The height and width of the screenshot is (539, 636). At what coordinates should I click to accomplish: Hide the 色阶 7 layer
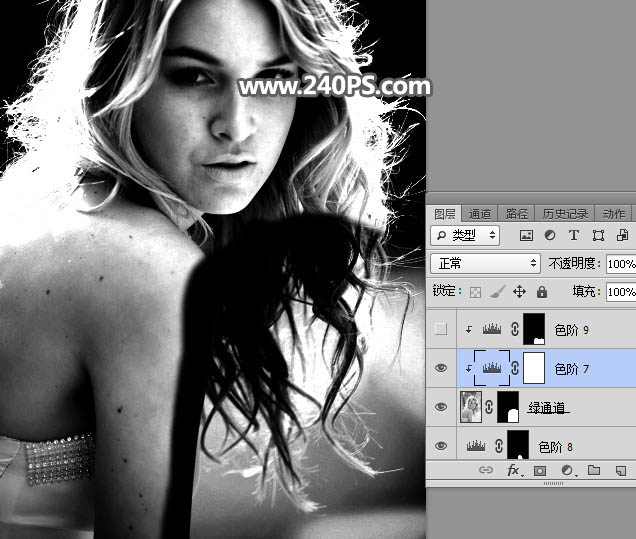(441, 368)
